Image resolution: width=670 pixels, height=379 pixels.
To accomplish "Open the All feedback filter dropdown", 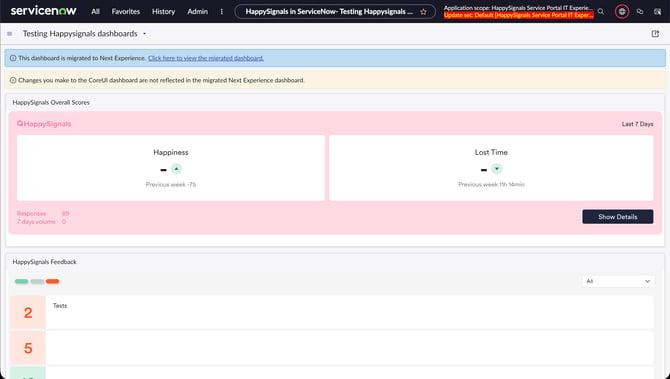I will (x=618, y=281).
